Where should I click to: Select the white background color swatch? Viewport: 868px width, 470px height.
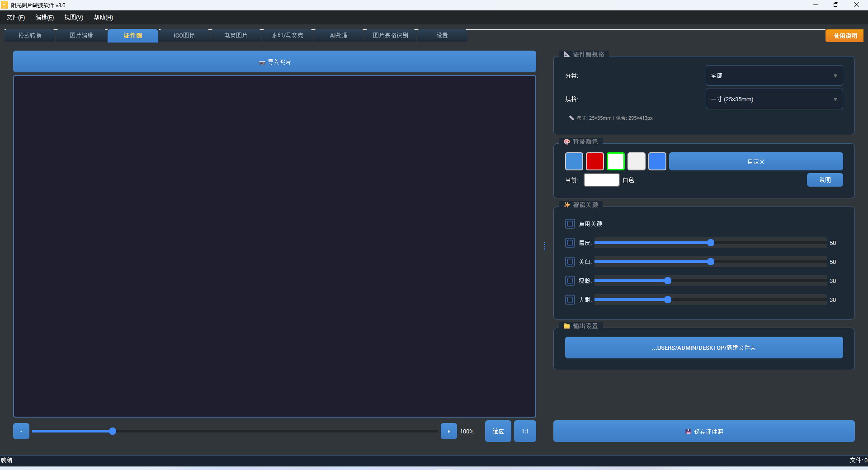(615, 161)
